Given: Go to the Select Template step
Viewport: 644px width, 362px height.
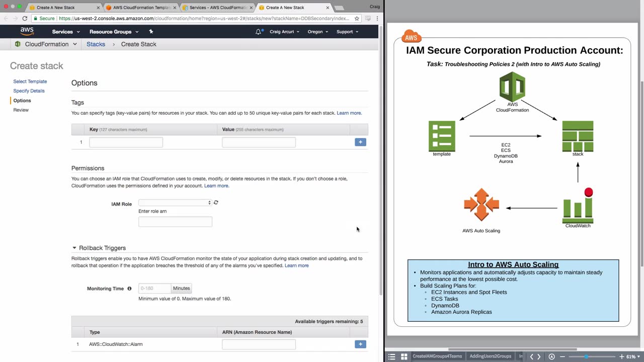Looking at the screenshot, I should click(30, 81).
